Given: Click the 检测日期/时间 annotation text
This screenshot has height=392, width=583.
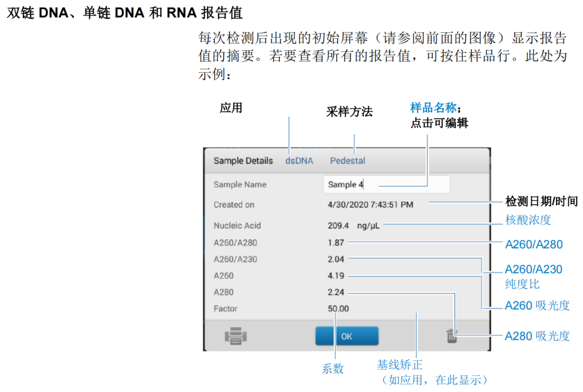Looking at the screenshot, I should coord(541,201).
